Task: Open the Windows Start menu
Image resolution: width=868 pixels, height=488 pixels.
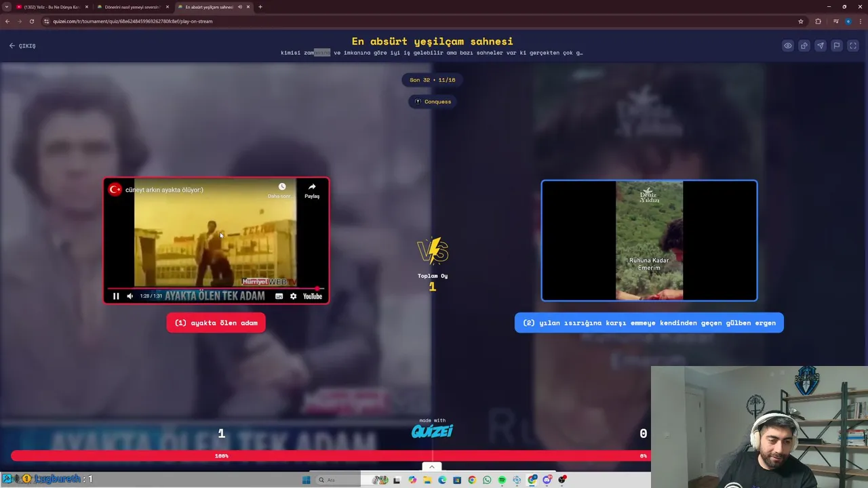Action: click(307, 480)
